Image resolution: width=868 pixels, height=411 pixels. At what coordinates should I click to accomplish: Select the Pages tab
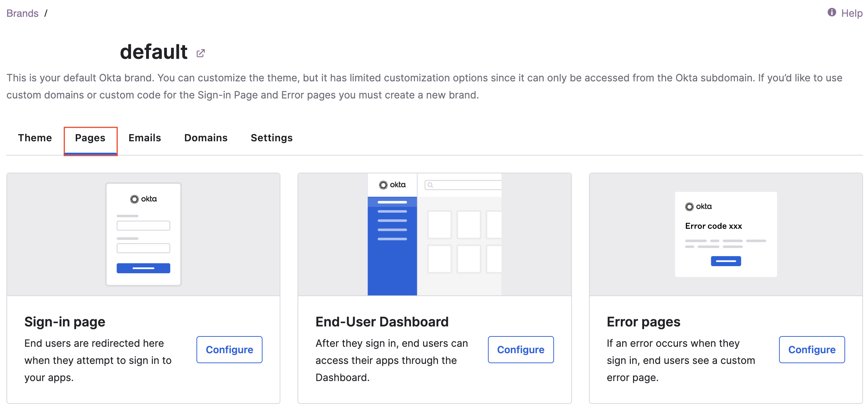coord(90,138)
